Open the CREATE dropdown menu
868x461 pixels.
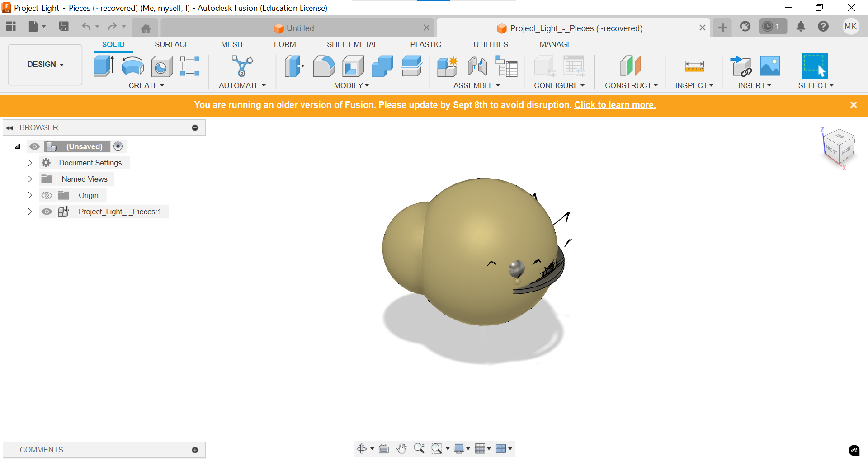pos(146,85)
